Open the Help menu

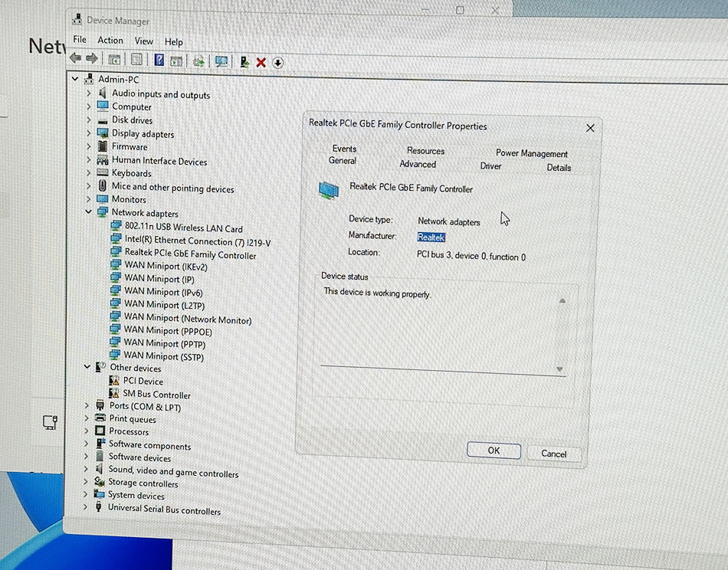coord(174,42)
